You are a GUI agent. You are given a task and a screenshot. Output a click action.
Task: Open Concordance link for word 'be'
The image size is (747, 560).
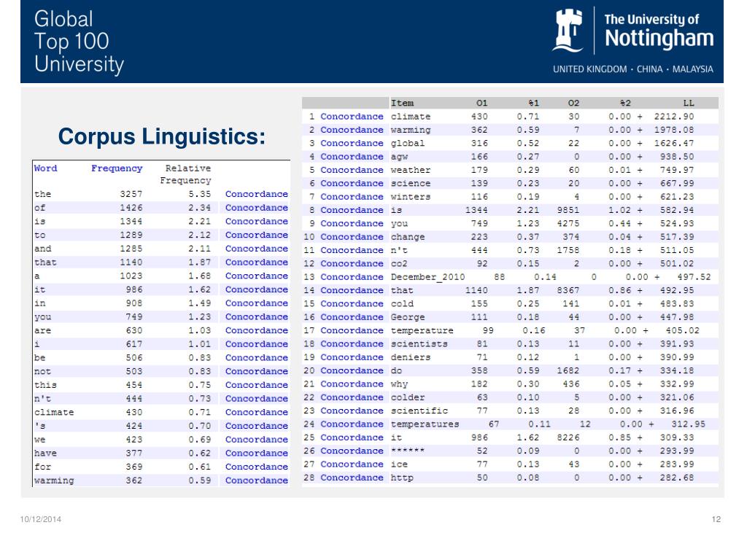(256, 357)
